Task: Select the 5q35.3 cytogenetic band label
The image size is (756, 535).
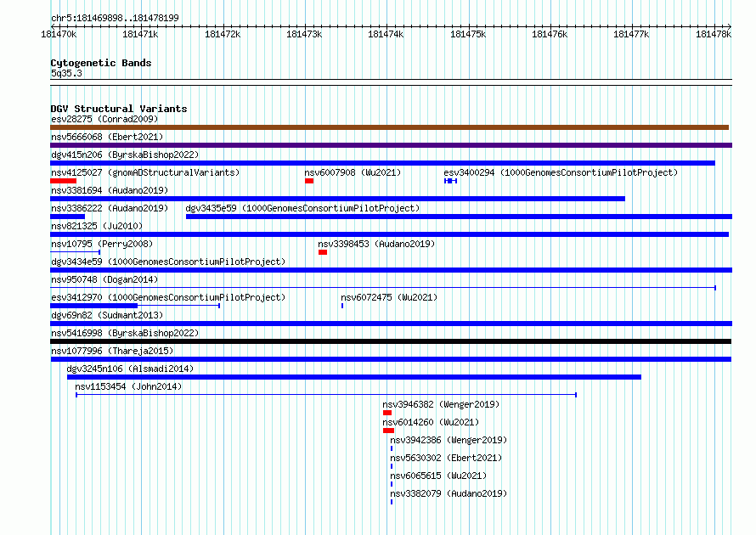Action: [x=66, y=73]
